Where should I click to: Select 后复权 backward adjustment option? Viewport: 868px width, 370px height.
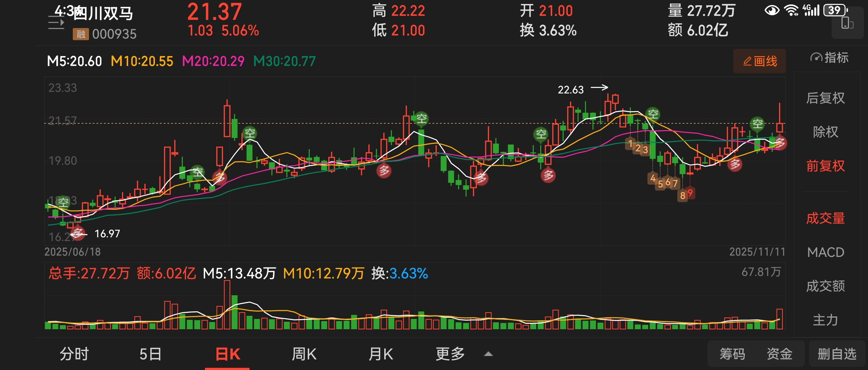tap(825, 98)
